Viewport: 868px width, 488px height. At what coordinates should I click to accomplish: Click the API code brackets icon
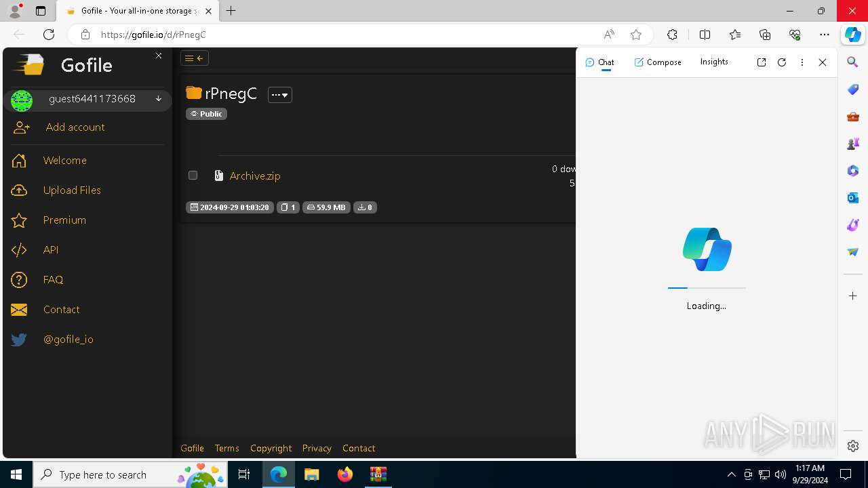(x=19, y=250)
